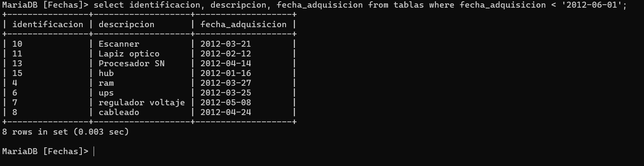Click the 'cableado' description cell
The height and width of the screenshot is (166, 644).
pyautogui.click(x=119, y=112)
